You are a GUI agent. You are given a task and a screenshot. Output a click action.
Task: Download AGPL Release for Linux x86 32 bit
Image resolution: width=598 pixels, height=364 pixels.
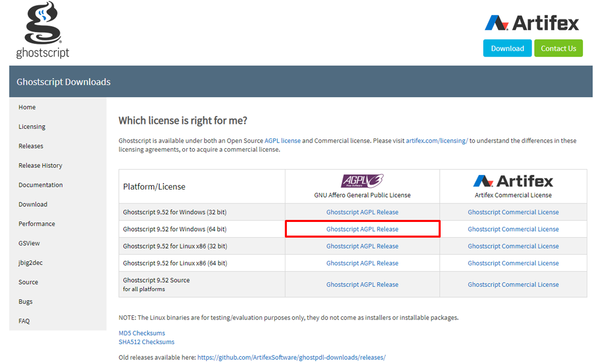(362, 246)
